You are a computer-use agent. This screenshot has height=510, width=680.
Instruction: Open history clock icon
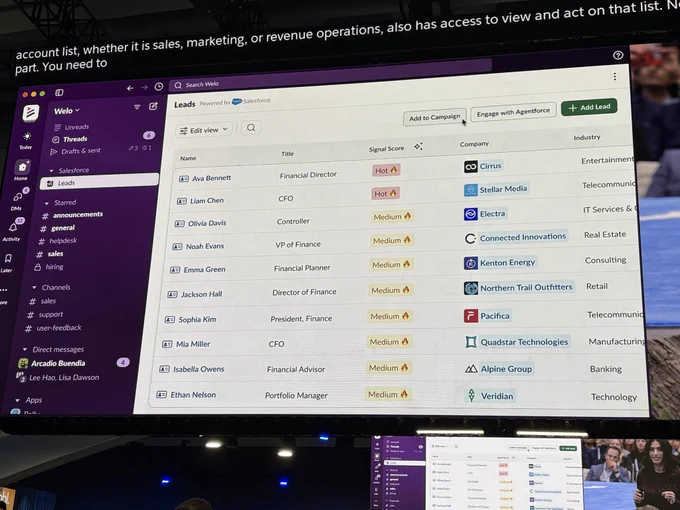[159, 86]
